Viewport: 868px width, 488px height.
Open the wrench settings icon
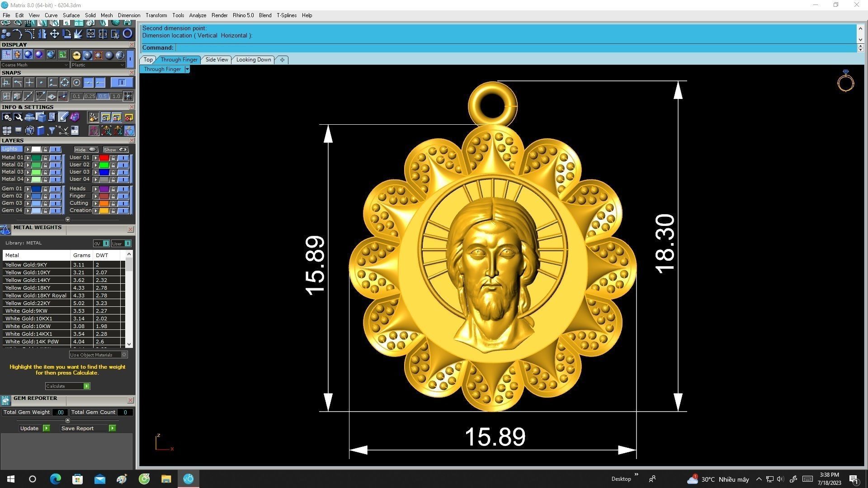click(19, 117)
